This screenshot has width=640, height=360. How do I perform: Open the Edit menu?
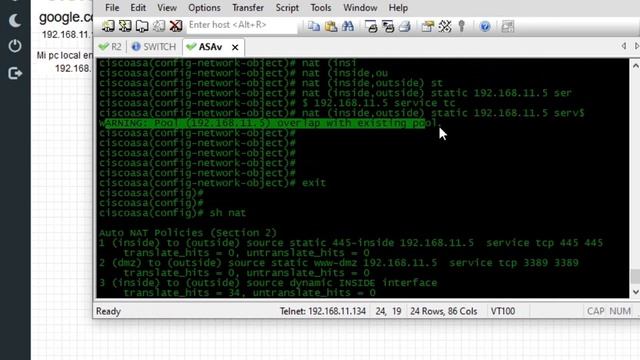pos(138,8)
